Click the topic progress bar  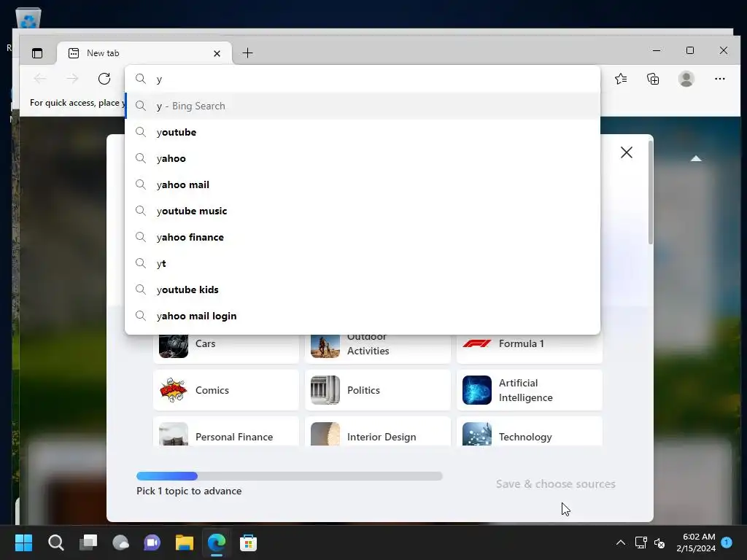(289, 475)
